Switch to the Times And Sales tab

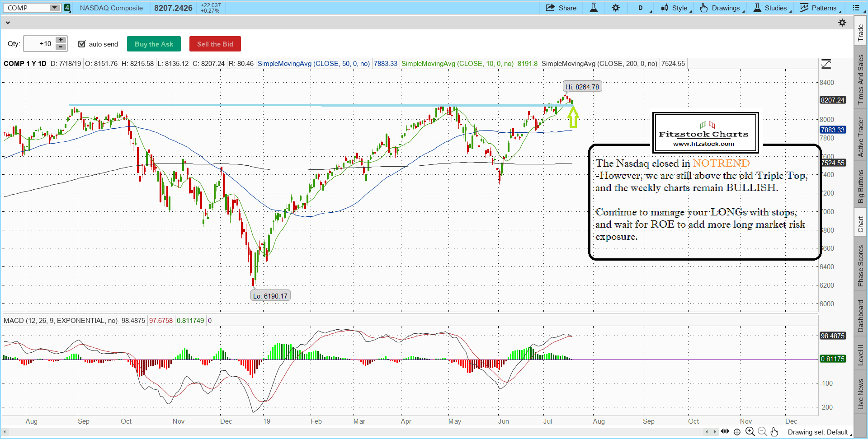860,79
